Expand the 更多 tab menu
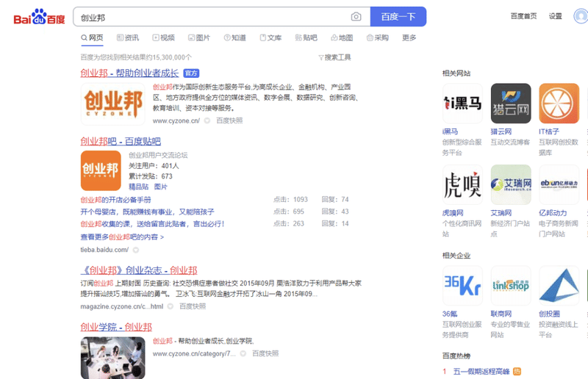The image size is (588, 379). (x=409, y=38)
